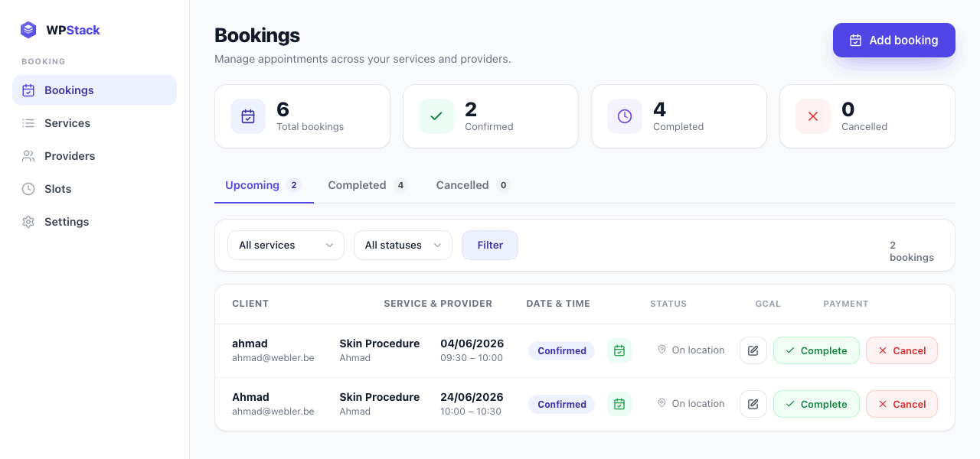This screenshot has width=980, height=459.
Task: Click Confirmed status badge for 04/06/2026
Action: point(561,350)
